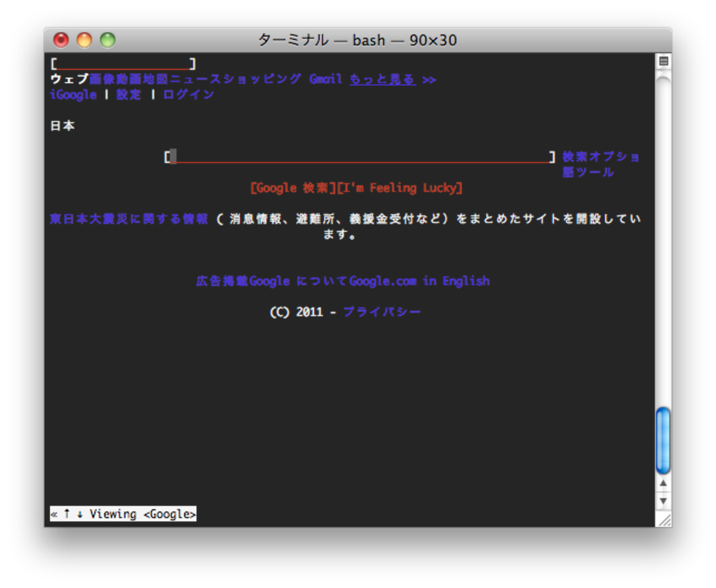Open the 地図 link
716x588 pixels.
[155, 79]
